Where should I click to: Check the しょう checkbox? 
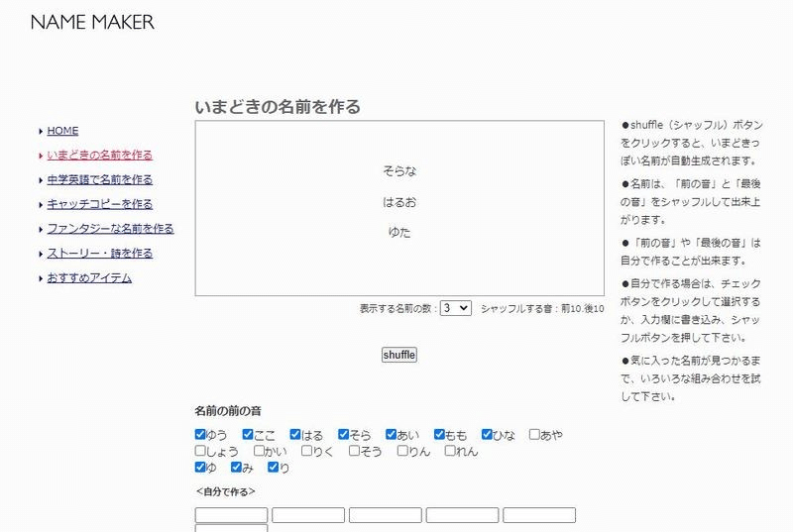[200, 450]
